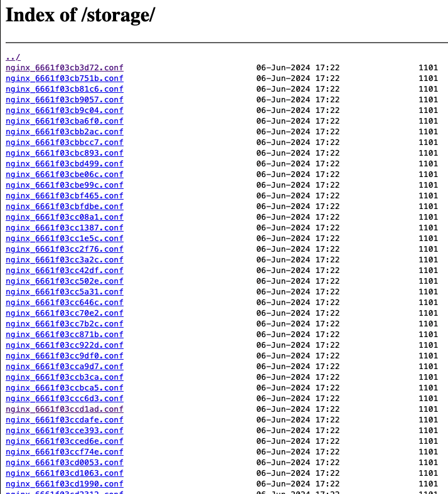Open nginx_6661f03ccc6d3.conf file
448x494 pixels.
coord(65,399)
